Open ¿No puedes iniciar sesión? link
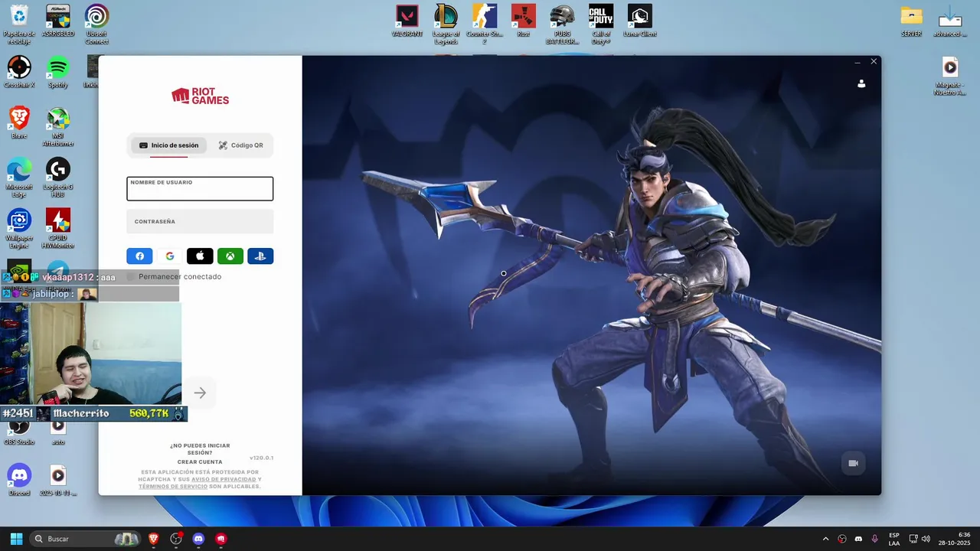The height and width of the screenshot is (551, 980). coord(200,449)
